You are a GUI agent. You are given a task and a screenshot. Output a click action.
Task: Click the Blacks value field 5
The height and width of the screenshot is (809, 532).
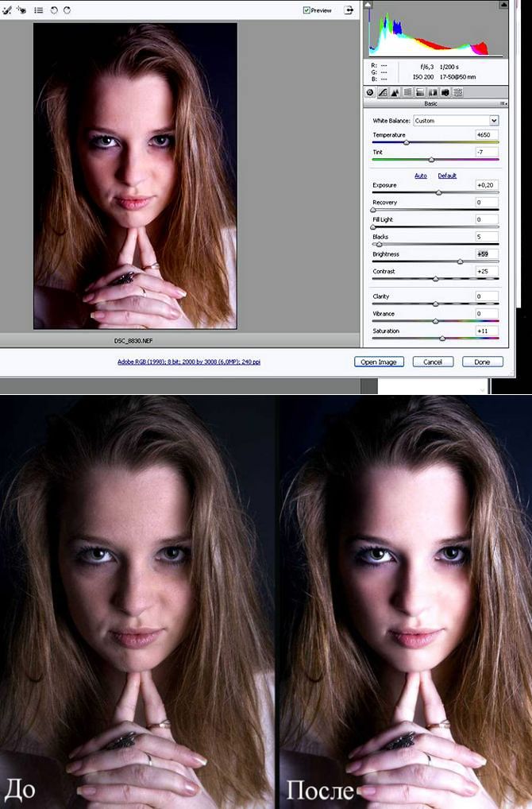point(487,236)
